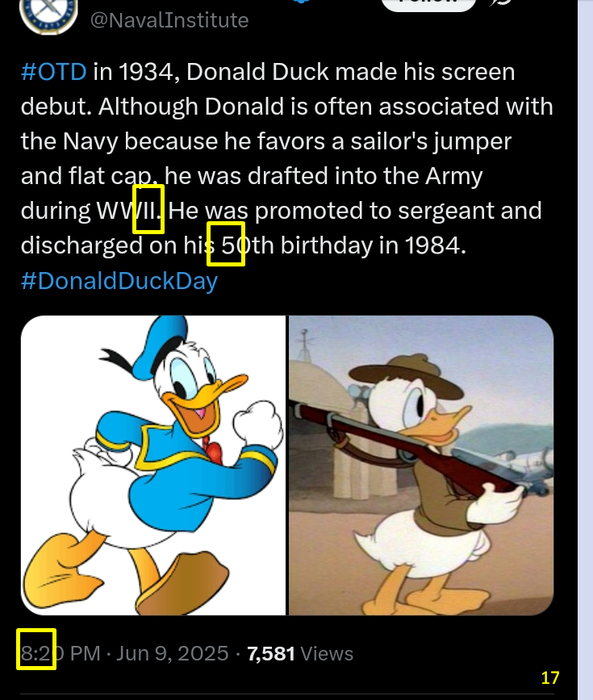Click the Grok icon beside Follow
This screenshot has height=700, width=593.
coord(502,2)
